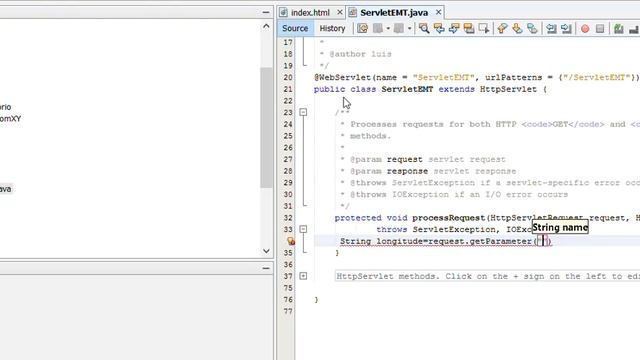This screenshot has height=360, width=640.
Task: Click '@WebServlet' annotation on line 20
Action: tap(342, 78)
